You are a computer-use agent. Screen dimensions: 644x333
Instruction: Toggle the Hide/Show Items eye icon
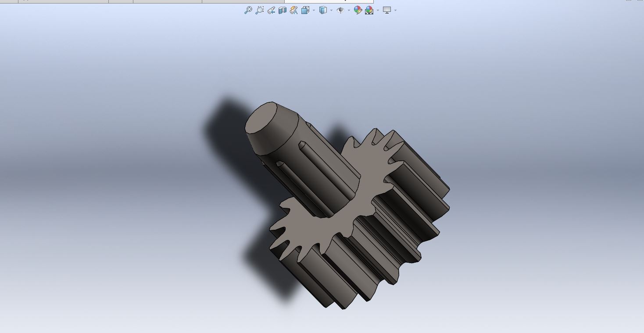[x=340, y=10]
